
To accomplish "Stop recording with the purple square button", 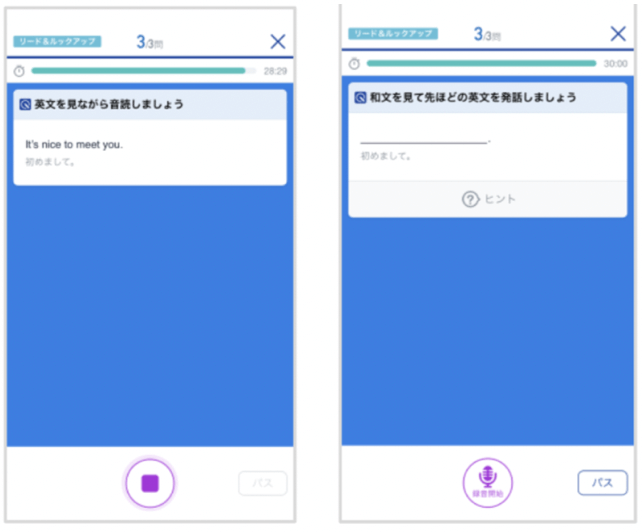I will pyautogui.click(x=150, y=483).
